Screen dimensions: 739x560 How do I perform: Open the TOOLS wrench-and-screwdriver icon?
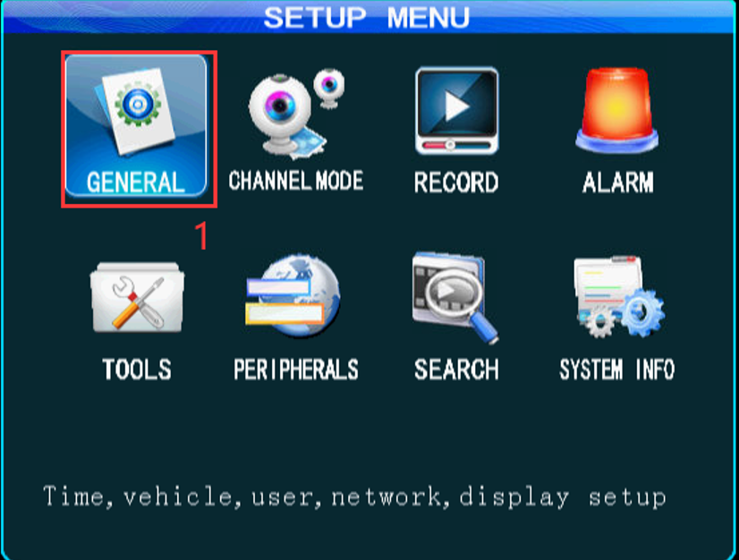pos(137,297)
